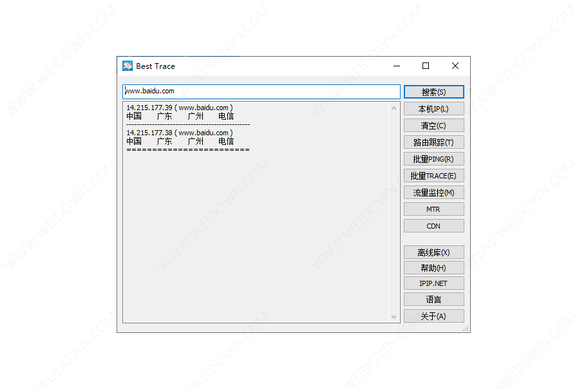This screenshot has width=588, height=389.
Task: Open the 批量PING(R) batch ping tool
Action: pyautogui.click(x=433, y=159)
